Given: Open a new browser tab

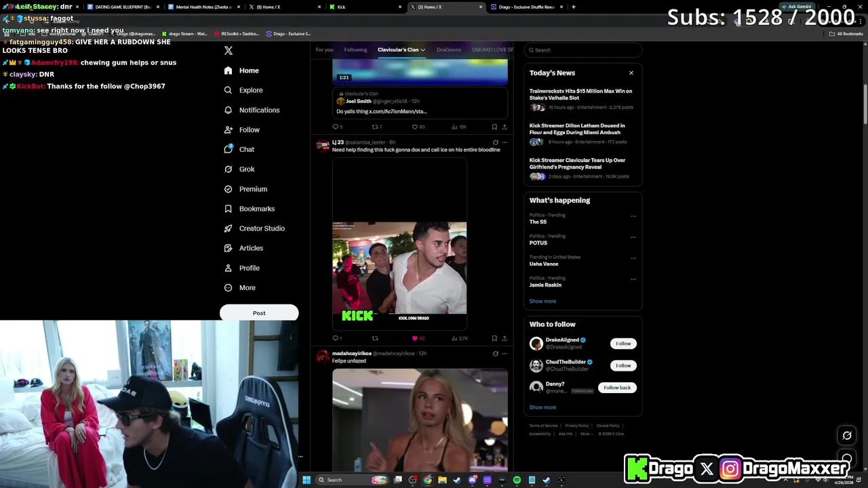Looking at the screenshot, I should point(574,7).
